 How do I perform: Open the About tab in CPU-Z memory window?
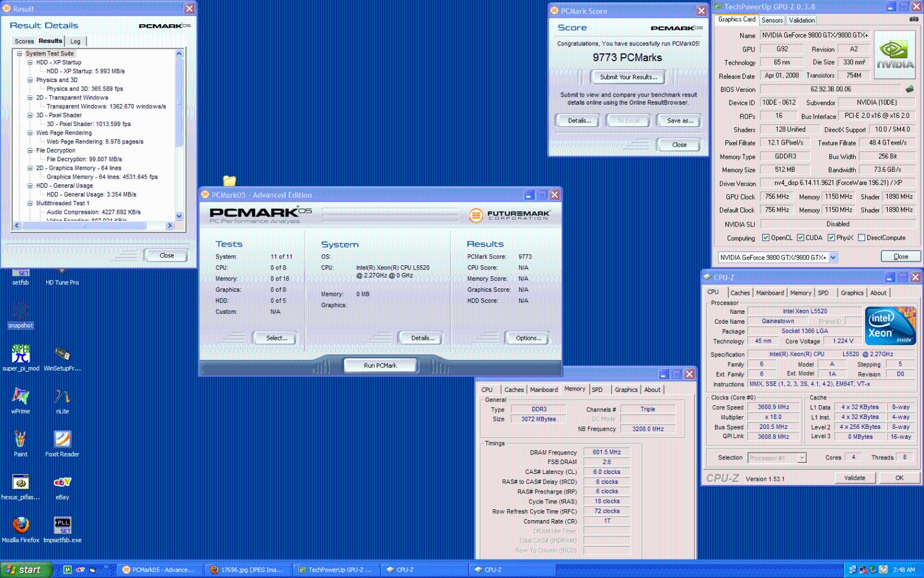[652, 390]
